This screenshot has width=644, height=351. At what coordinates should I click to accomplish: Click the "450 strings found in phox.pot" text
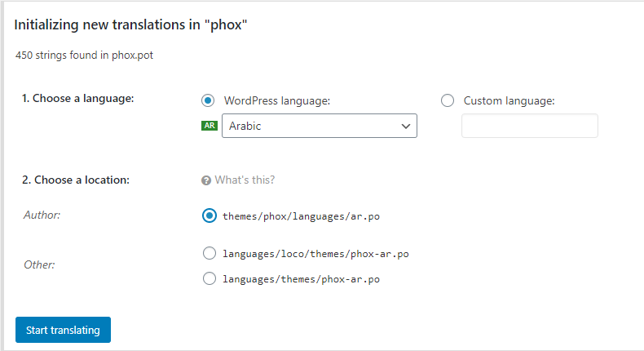pos(84,56)
